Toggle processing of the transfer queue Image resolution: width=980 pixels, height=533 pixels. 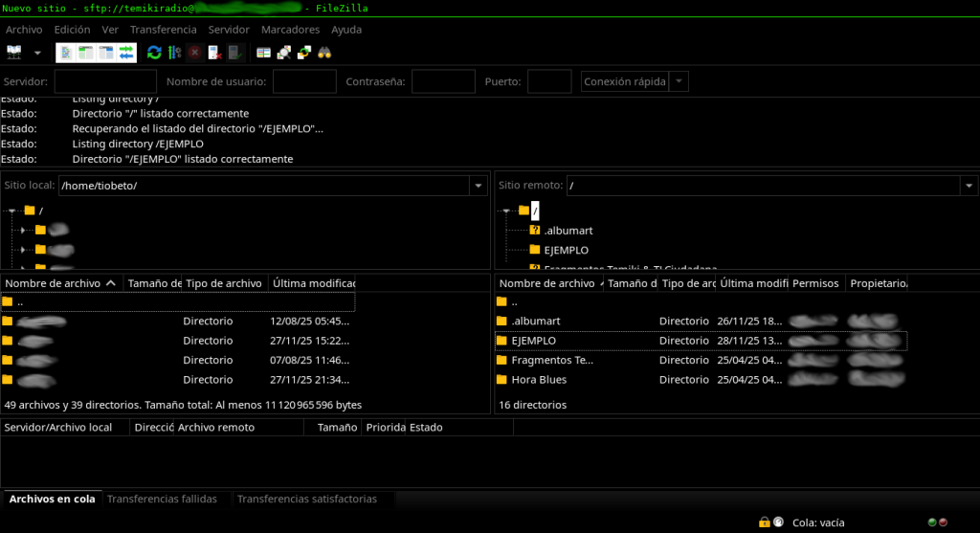pyautogui.click(x=174, y=53)
